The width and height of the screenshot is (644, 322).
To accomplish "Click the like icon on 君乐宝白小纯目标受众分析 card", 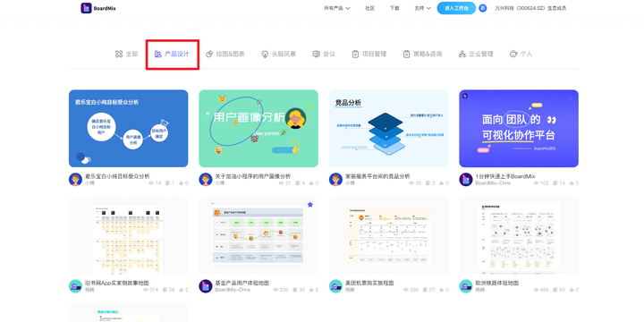I will coord(182,182).
